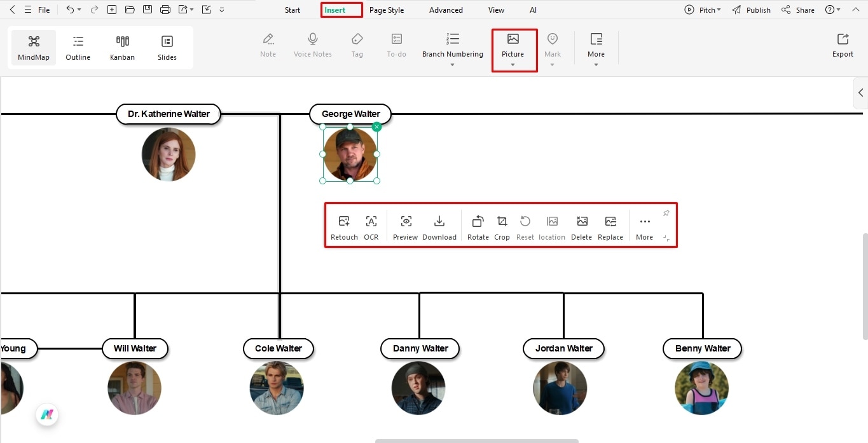Crop the selected image

click(502, 226)
